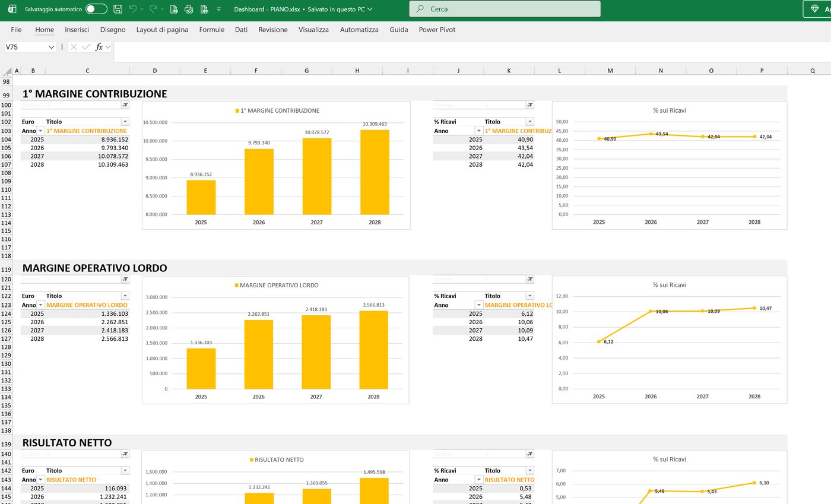The image size is (831, 504).
Task: Open Titolo dropdown on row 102 column C
Action: (125, 122)
